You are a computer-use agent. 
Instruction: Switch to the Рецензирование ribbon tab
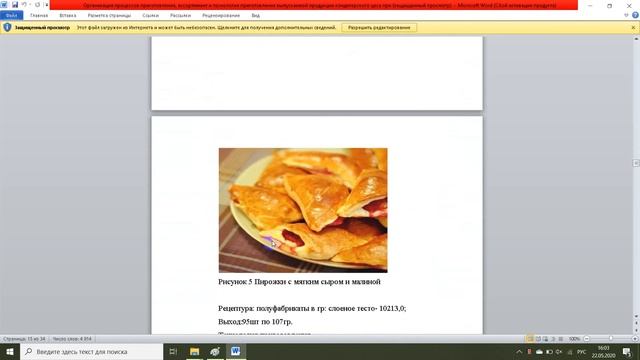221,16
